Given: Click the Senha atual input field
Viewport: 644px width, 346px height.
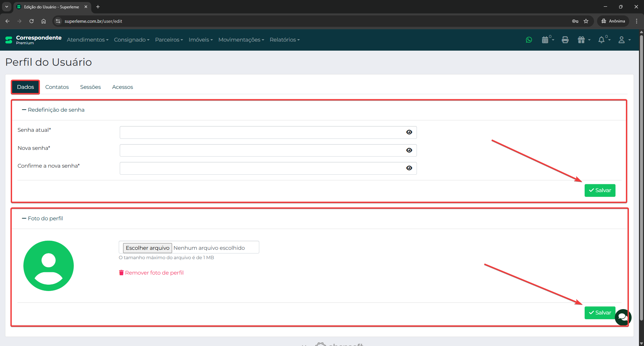Looking at the screenshot, I should [262, 132].
